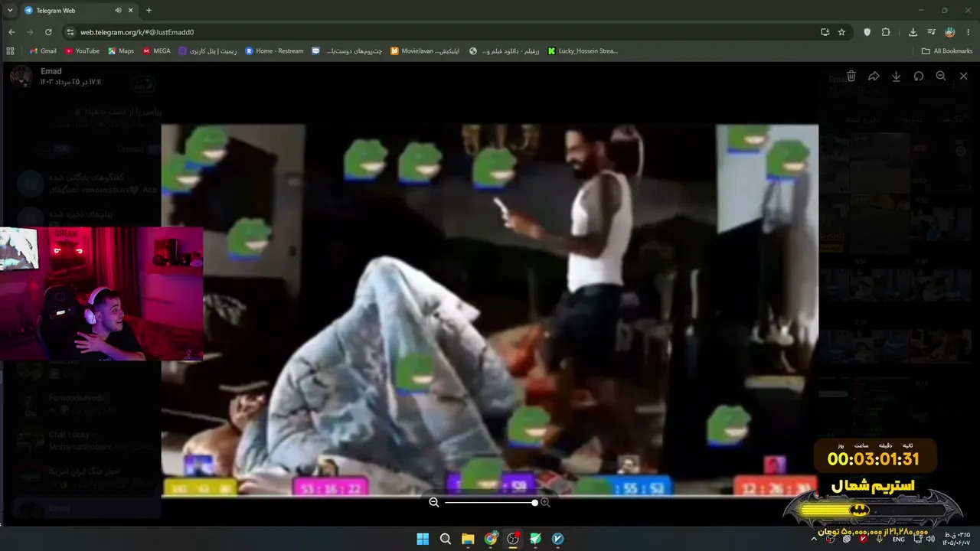Open the MEGA bookmark
980x551 pixels.
[x=156, y=51]
